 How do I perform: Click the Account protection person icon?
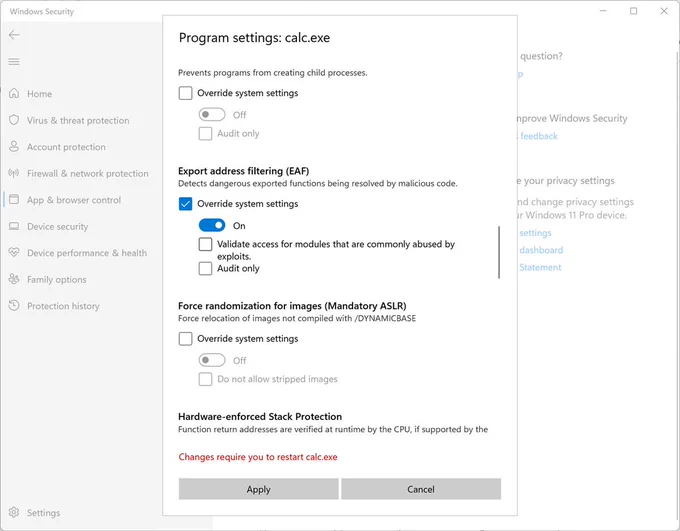(14, 147)
